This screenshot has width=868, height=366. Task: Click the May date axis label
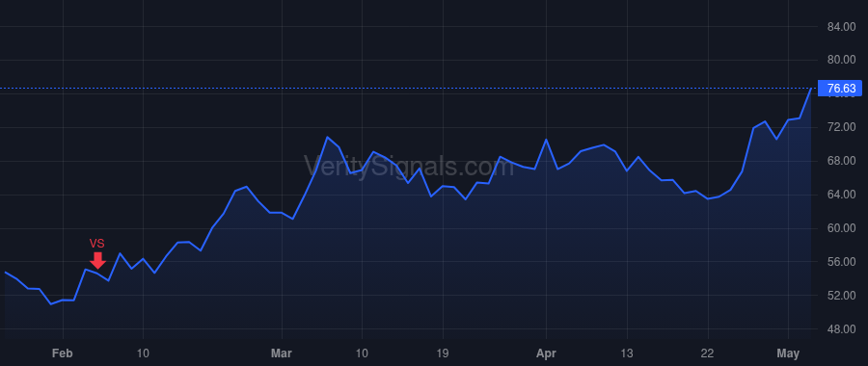[x=788, y=353]
